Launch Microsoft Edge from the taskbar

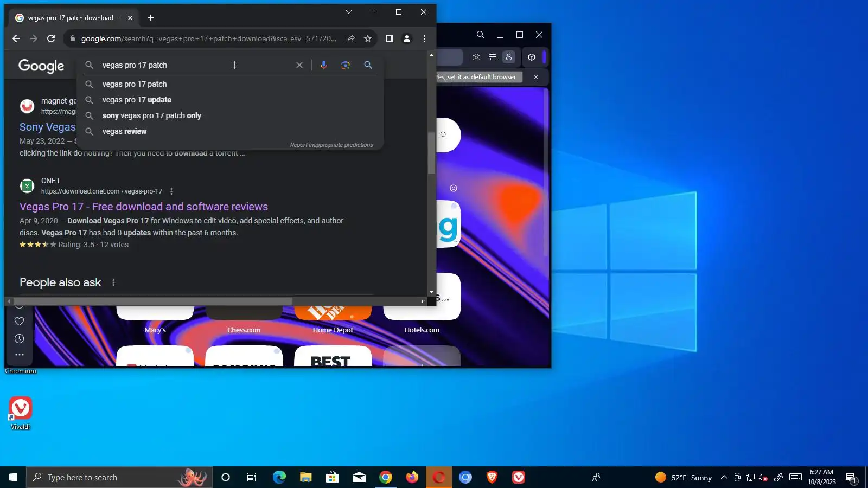tap(279, 477)
